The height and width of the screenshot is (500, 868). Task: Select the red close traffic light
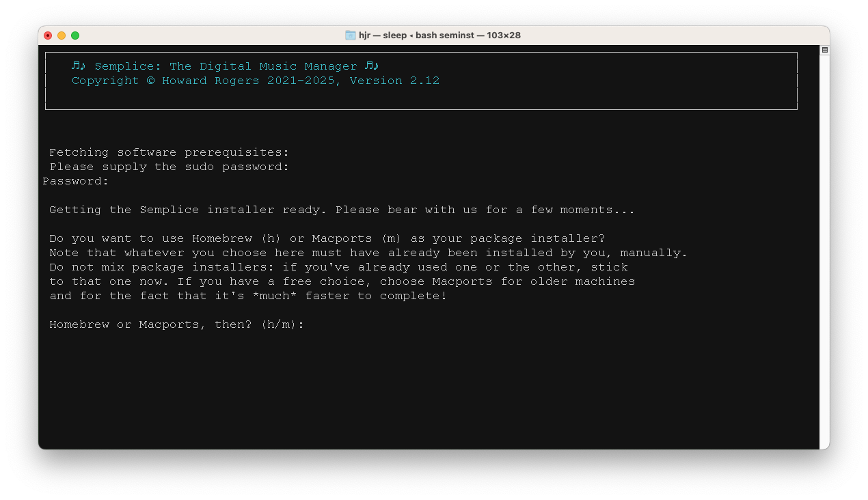[x=48, y=35]
